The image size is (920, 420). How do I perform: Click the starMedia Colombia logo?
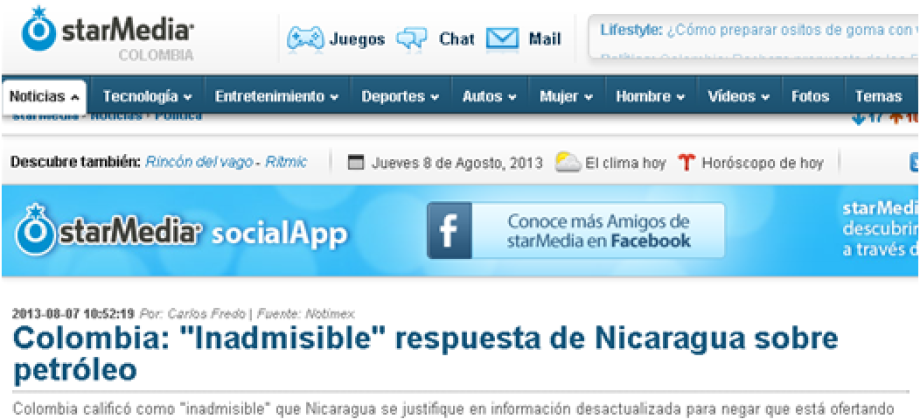click(108, 35)
